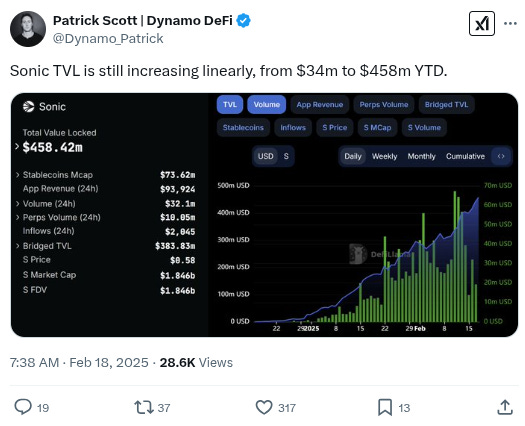The height and width of the screenshot is (426, 525).
Task: Toggle the Volume chart metric
Action: tap(267, 104)
